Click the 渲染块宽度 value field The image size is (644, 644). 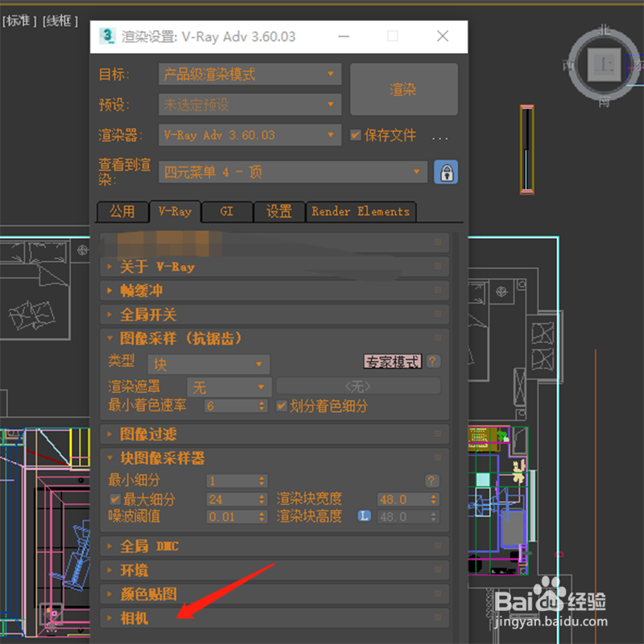[403, 499]
